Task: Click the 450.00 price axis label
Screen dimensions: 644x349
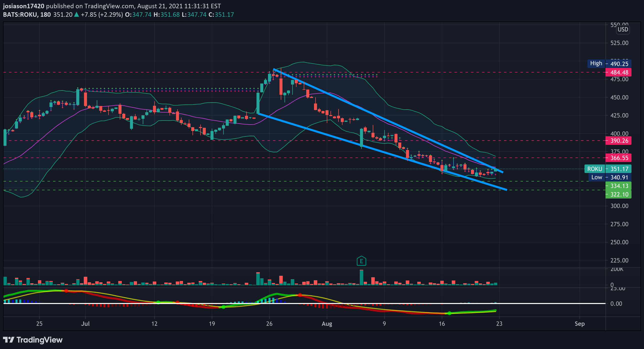Action: [x=619, y=97]
